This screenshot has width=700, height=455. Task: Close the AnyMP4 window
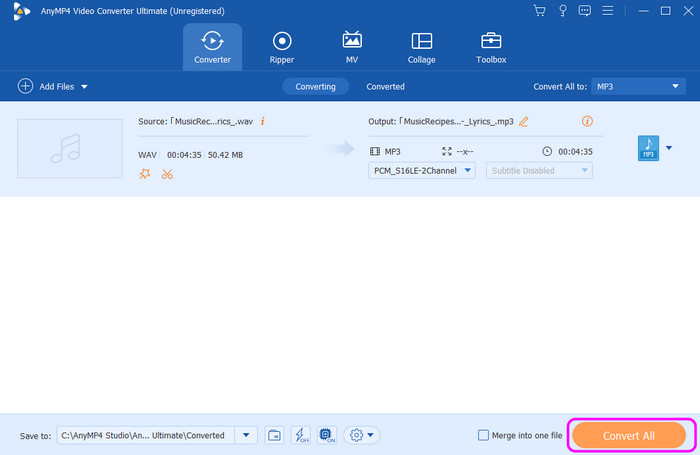click(x=688, y=11)
